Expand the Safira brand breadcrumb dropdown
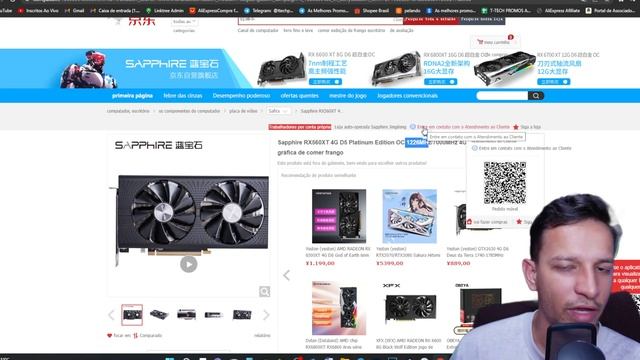Image resolution: width=640 pixels, height=360 pixels. click(x=278, y=111)
